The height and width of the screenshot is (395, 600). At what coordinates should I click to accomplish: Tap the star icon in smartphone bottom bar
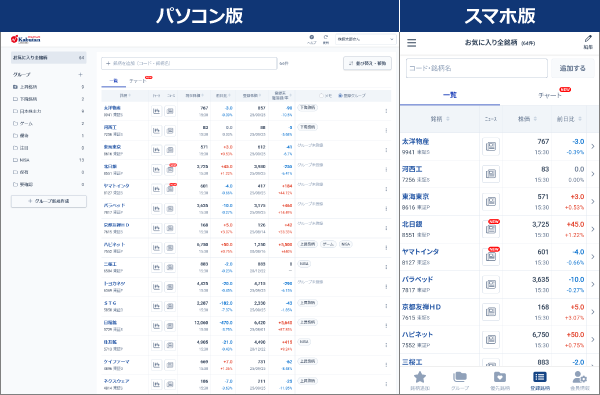click(x=420, y=377)
